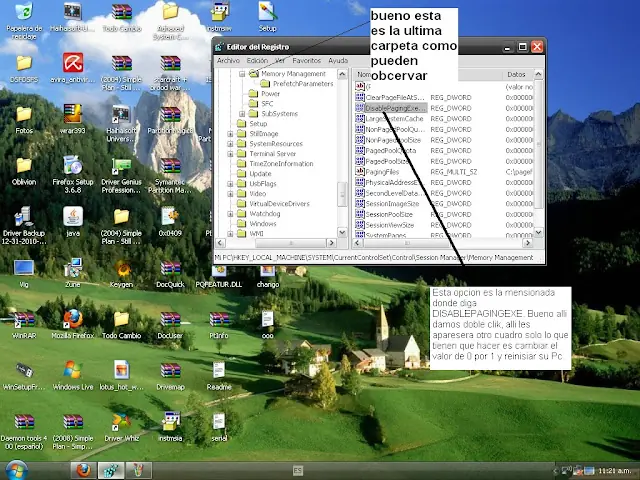Open the WinSetupFr... desktop icon
This screenshot has height=480, width=640.
click(24, 376)
